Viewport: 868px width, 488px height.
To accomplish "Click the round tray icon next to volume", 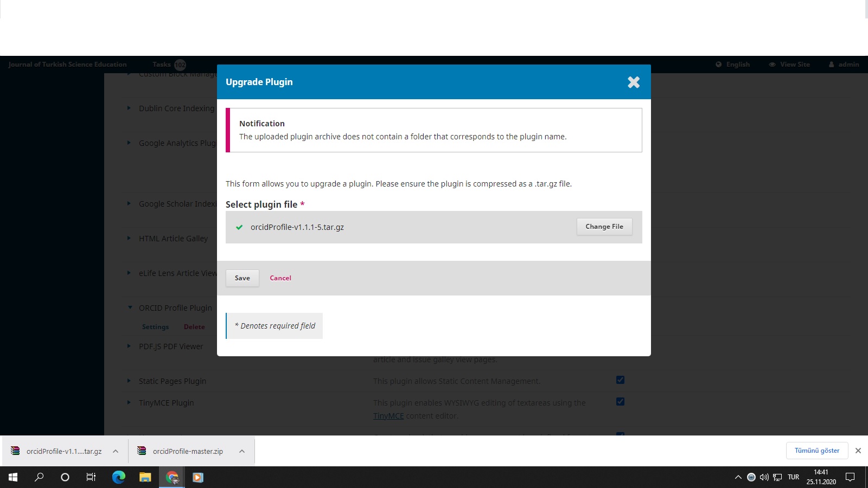I will pyautogui.click(x=751, y=477).
